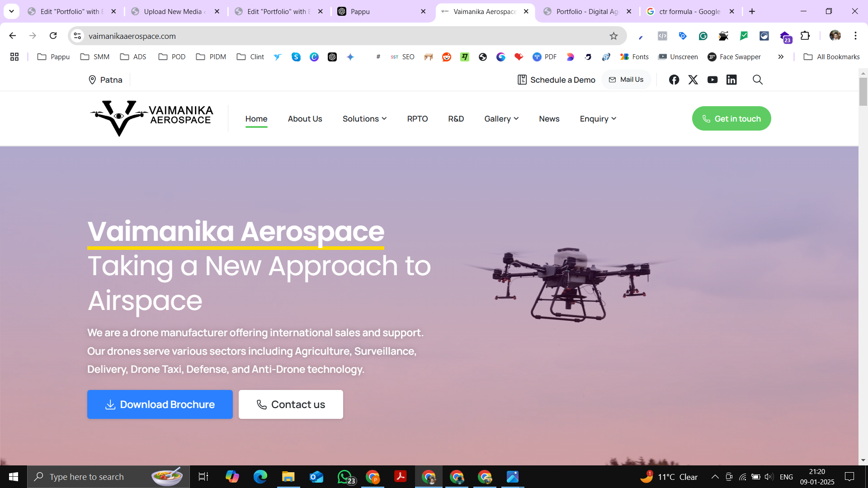The width and height of the screenshot is (868, 488).
Task: Click the Patna location link
Action: tap(106, 80)
